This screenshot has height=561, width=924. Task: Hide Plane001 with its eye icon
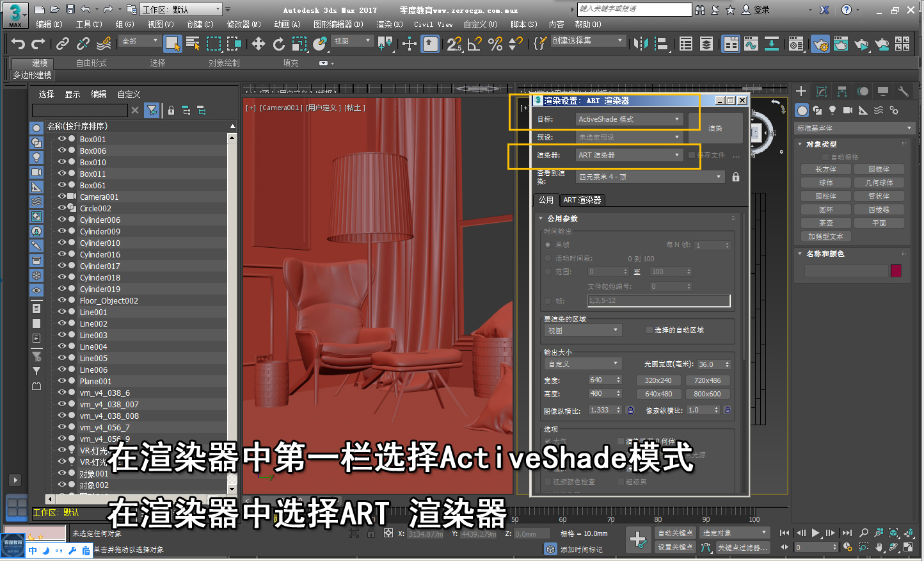pyautogui.click(x=62, y=380)
